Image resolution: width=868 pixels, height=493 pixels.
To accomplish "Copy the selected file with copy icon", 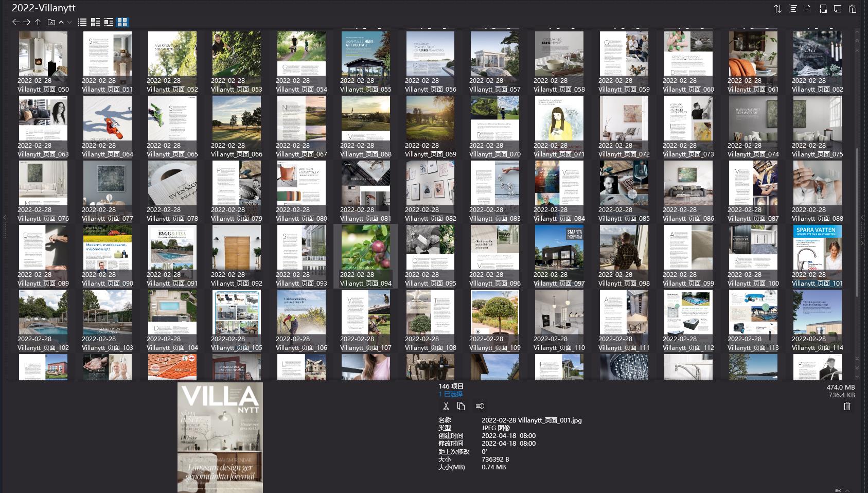I will pyautogui.click(x=461, y=407).
